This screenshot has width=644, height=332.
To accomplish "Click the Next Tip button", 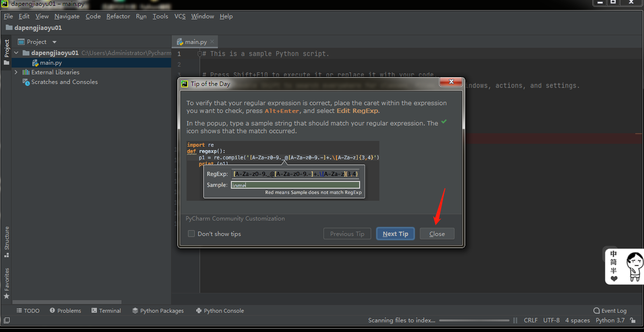I will click(395, 234).
